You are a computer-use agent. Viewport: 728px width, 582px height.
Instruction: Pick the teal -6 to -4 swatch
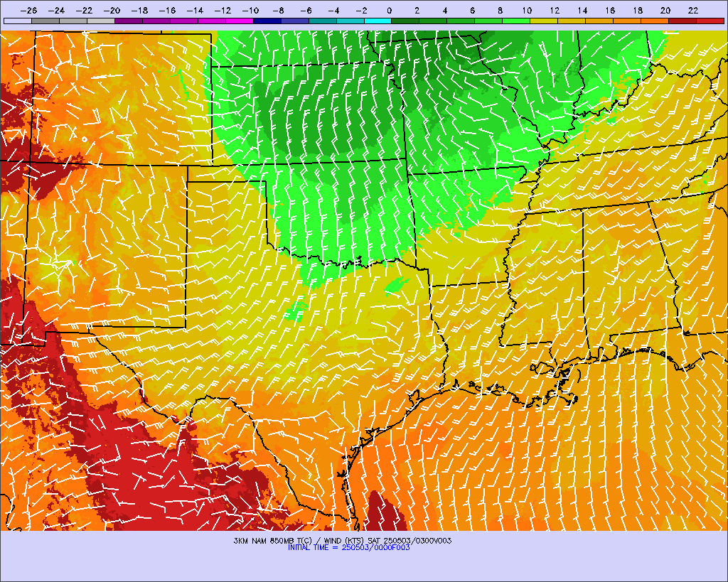pyautogui.click(x=323, y=21)
